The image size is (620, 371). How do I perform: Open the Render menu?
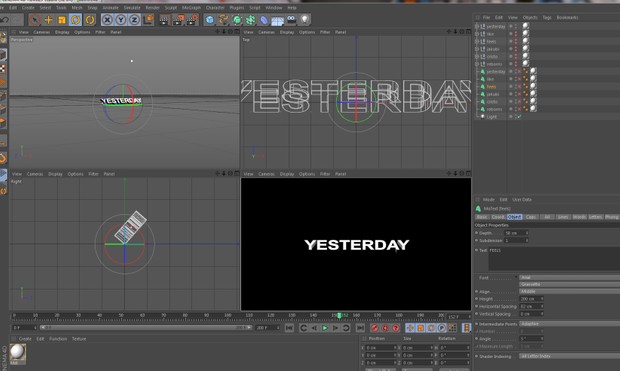click(x=152, y=8)
